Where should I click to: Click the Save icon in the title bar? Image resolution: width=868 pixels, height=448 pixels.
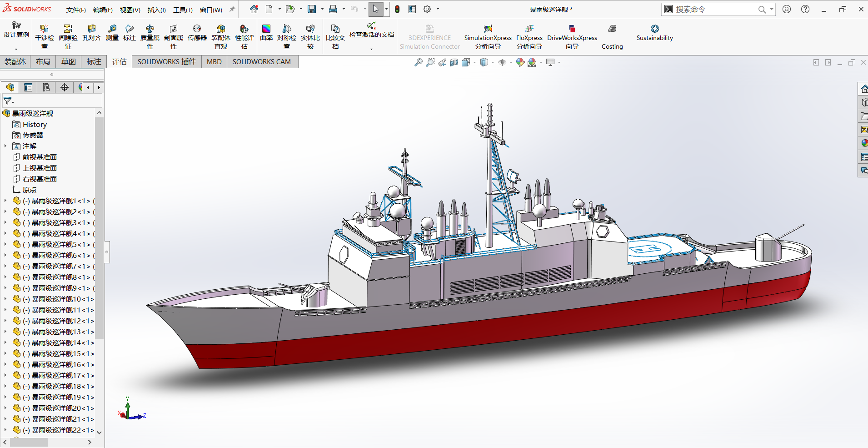[312, 9]
